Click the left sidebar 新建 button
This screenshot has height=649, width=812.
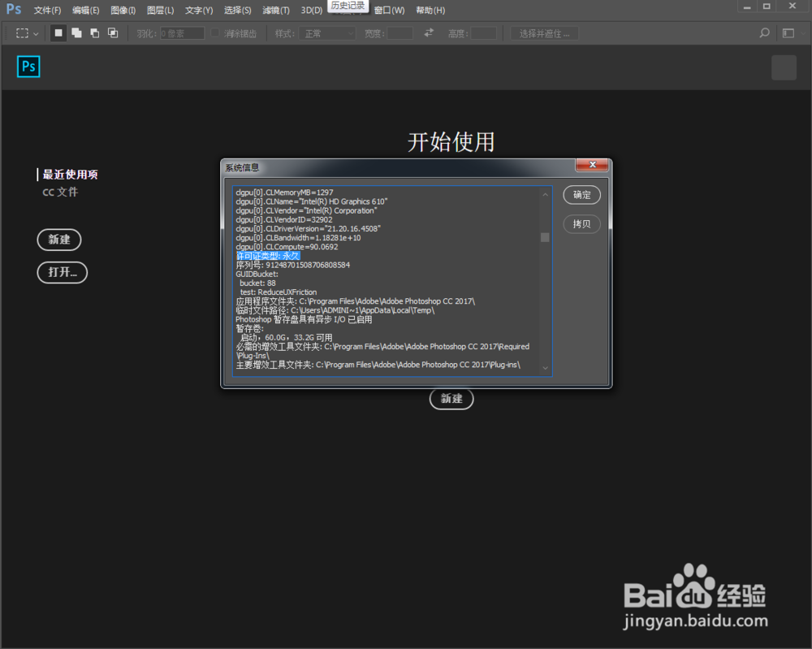(x=59, y=240)
